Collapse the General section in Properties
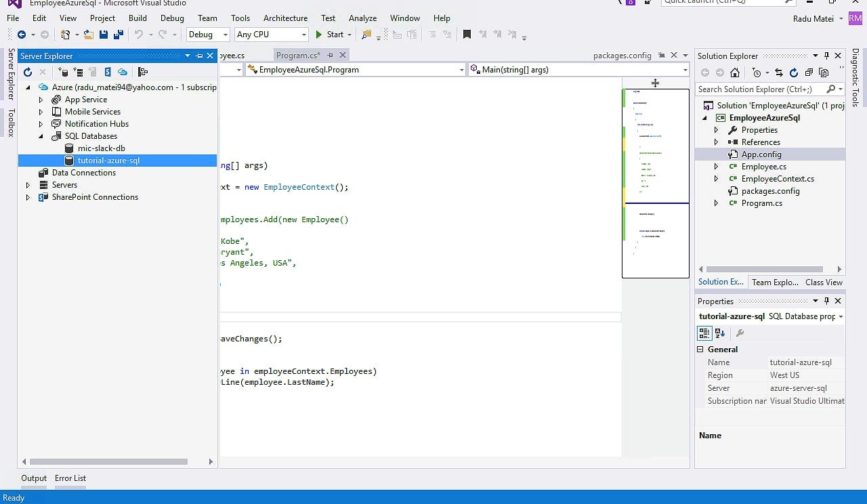 pos(700,349)
